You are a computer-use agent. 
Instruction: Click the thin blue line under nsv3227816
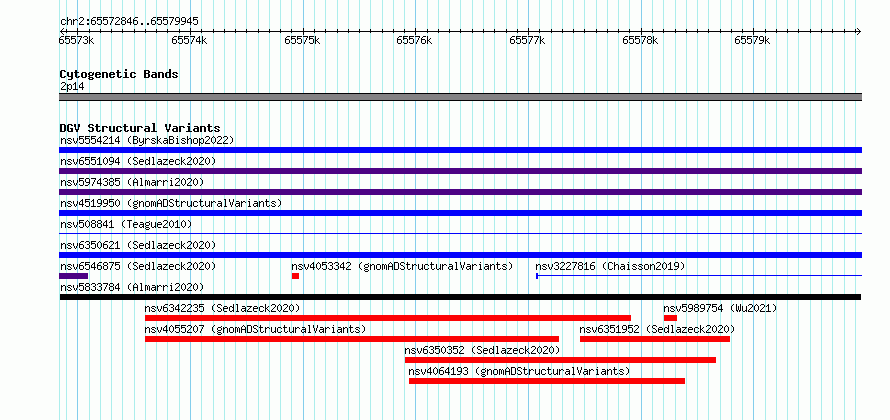(x=699, y=276)
